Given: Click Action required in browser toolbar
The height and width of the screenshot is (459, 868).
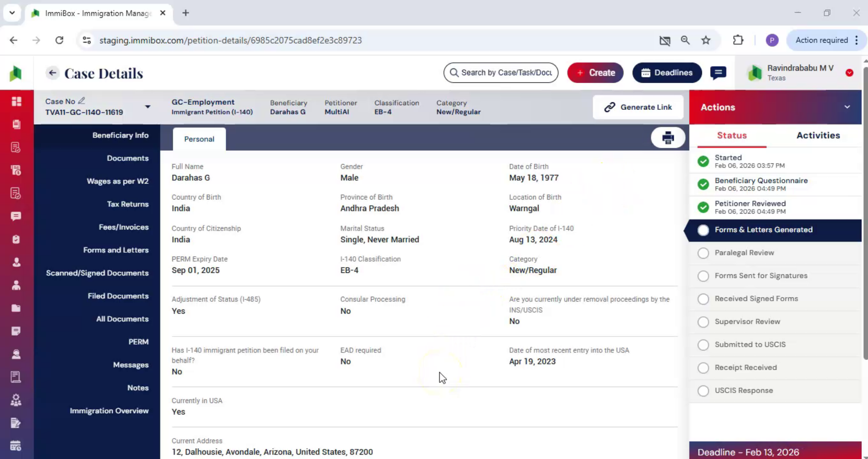Looking at the screenshot, I should pyautogui.click(x=821, y=40).
